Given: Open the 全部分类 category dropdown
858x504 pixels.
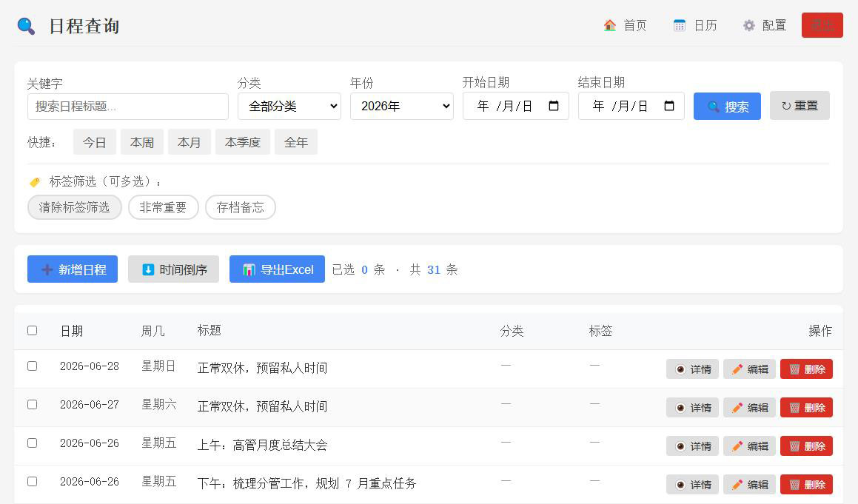Looking at the screenshot, I should pyautogui.click(x=289, y=106).
